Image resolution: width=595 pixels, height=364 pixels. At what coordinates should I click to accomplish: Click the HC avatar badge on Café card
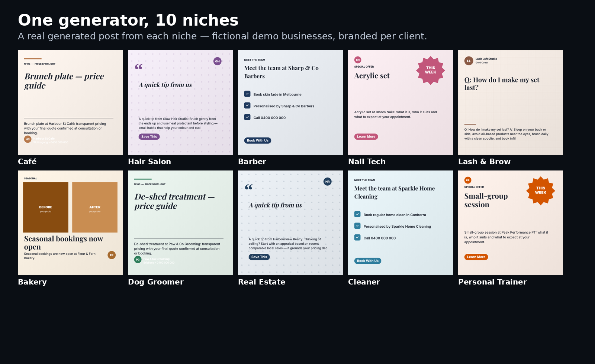pyautogui.click(x=28, y=139)
